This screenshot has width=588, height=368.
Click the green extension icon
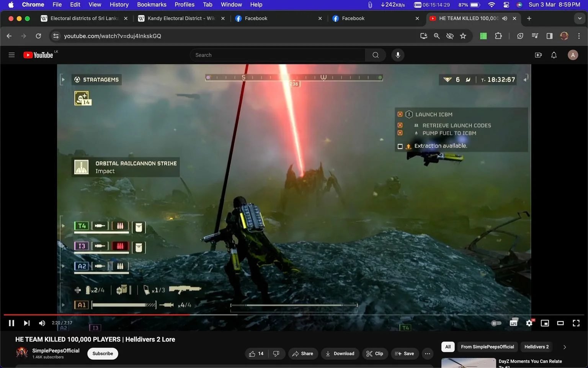tap(483, 36)
